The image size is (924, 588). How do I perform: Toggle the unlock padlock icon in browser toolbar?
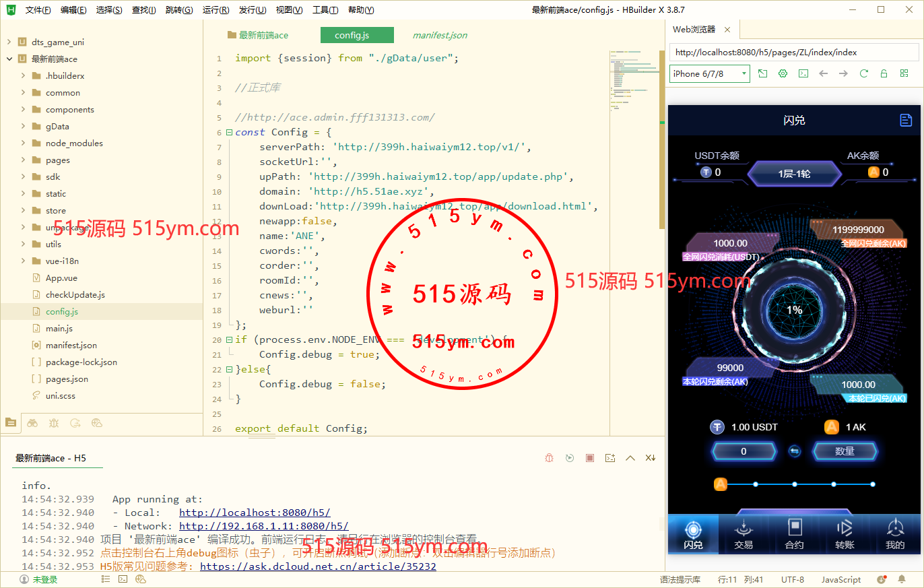click(x=884, y=73)
